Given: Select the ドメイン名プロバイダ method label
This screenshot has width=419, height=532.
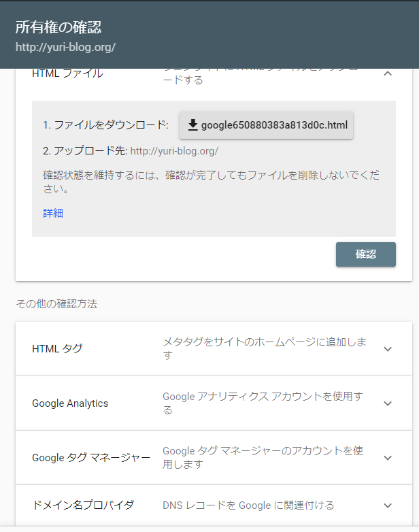Looking at the screenshot, I should [83, 505].
